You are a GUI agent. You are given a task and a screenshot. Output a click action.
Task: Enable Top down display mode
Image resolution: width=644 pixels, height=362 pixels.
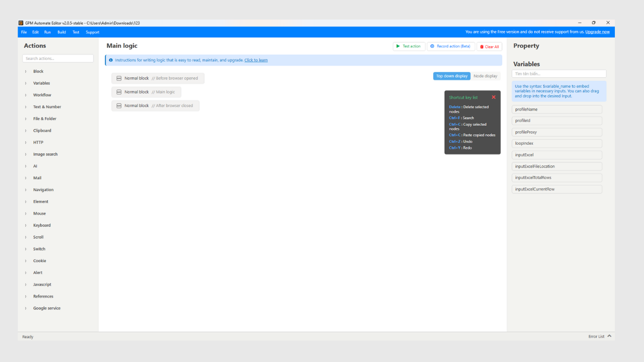point(451,76)
